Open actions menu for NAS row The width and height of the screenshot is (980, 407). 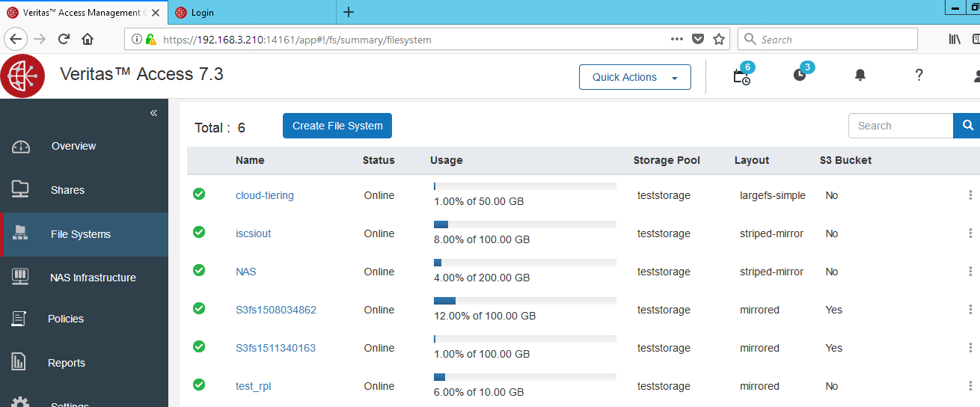(971, 272)
